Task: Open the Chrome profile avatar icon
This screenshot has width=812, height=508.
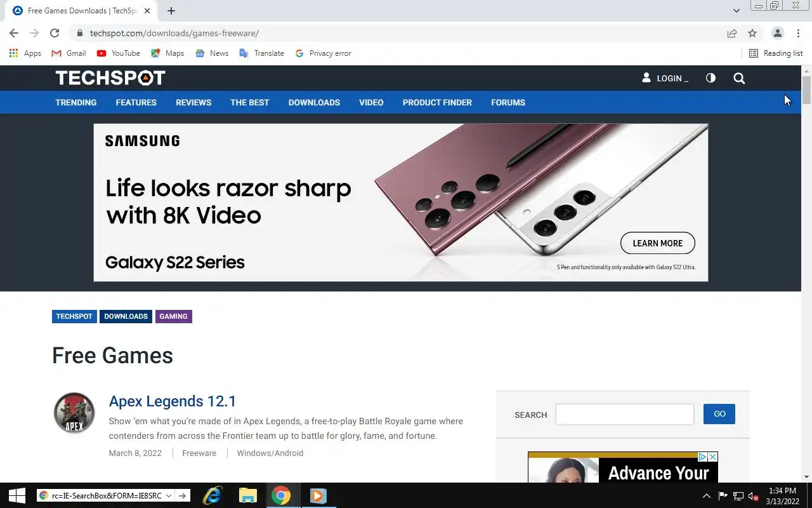Action: [777, 33]
